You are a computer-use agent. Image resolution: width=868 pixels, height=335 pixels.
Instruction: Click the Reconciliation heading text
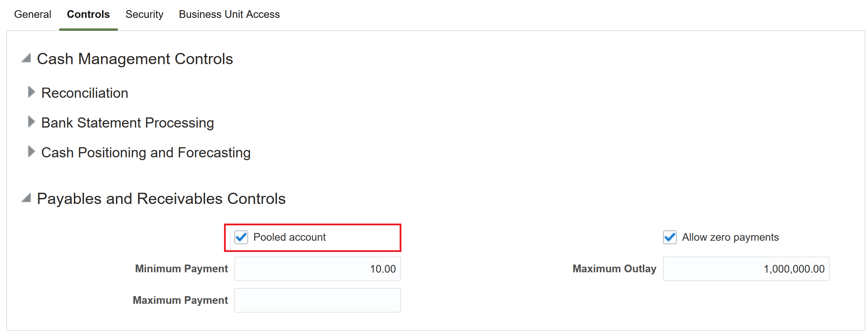[85, 93]
